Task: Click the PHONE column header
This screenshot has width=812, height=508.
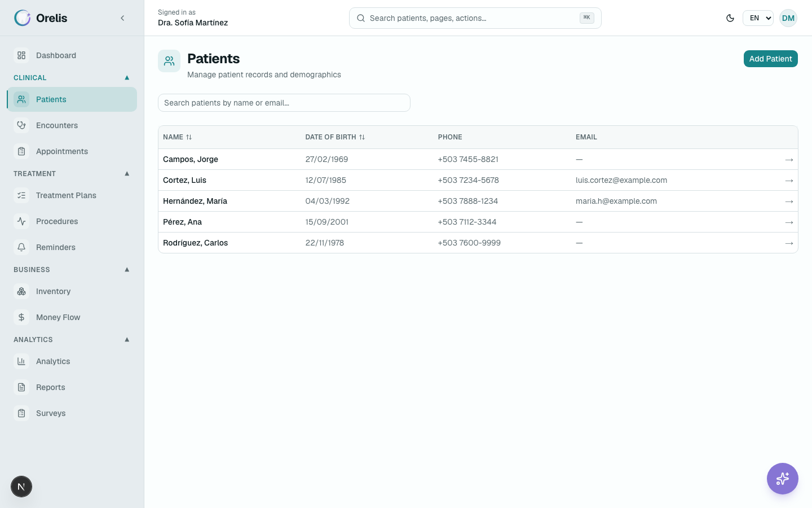Action: (x=450, y=137)
